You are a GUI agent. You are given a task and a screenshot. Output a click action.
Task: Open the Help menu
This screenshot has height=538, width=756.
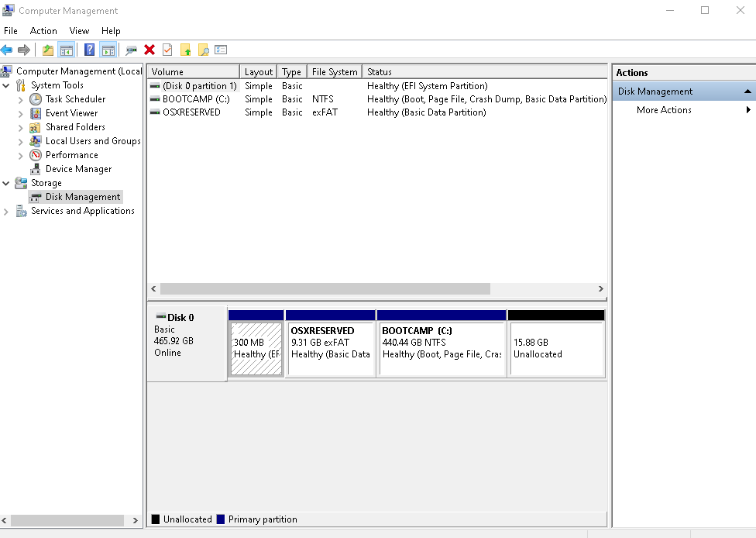(111, 31)
